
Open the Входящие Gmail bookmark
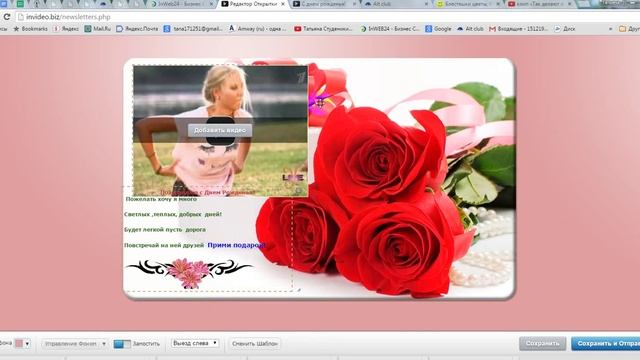pyautogui.click(x=518, y=29)
